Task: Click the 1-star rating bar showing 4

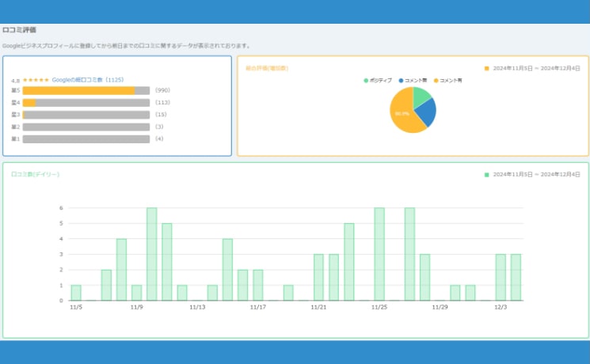Action: tap(86, 139)
